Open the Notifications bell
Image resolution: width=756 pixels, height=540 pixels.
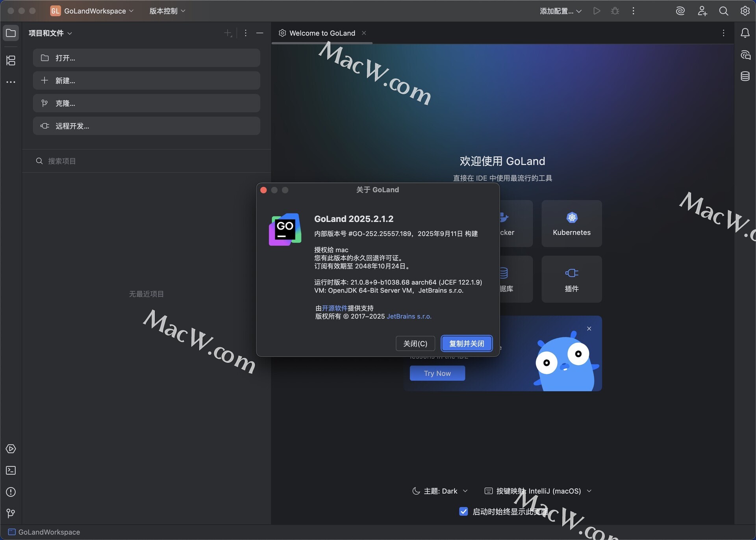(x=745, y=33)
